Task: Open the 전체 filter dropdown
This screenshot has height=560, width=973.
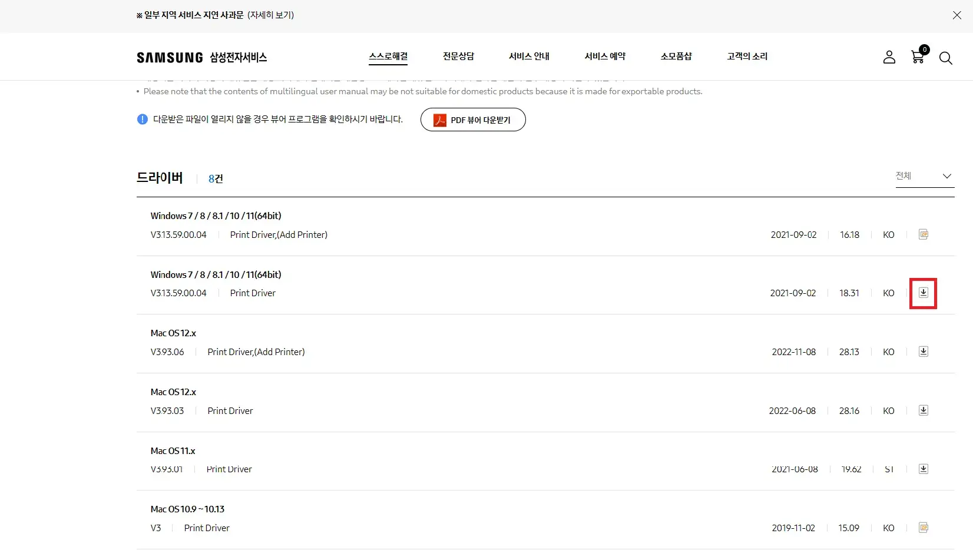Action: (x=924, y=176)
